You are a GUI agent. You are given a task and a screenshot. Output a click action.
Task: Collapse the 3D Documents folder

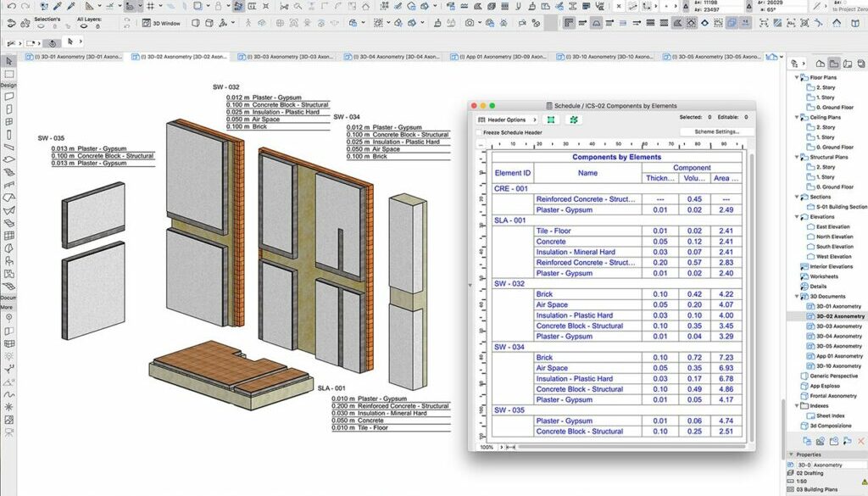tap(797, 297)
